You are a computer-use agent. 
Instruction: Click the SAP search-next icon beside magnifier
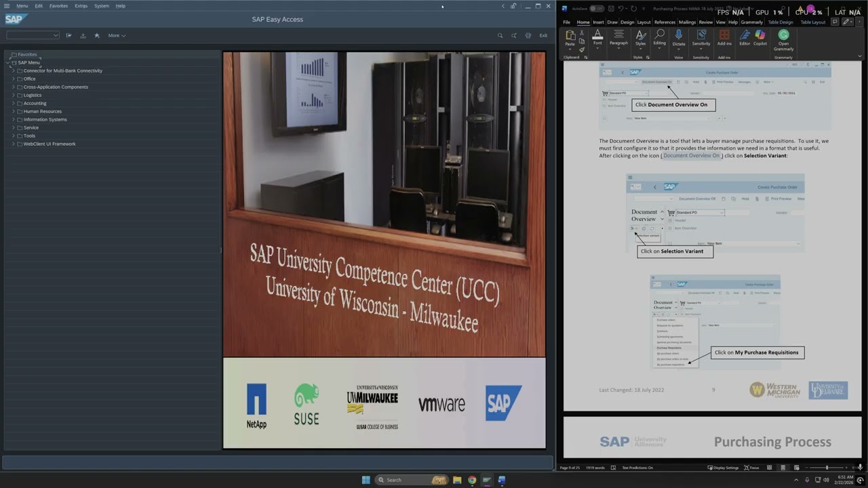click(514, 35)
